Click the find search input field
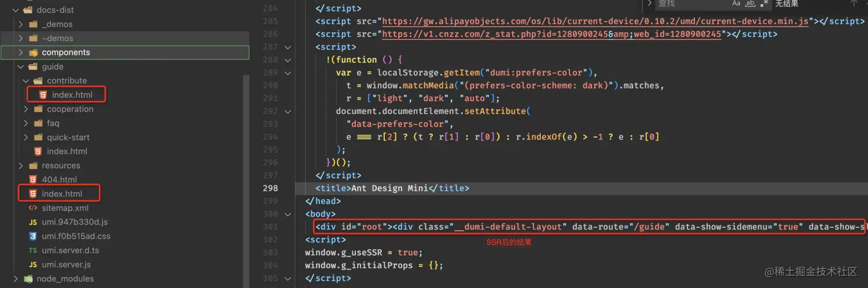This screenshot has height=288, width=868. [692, 3]
